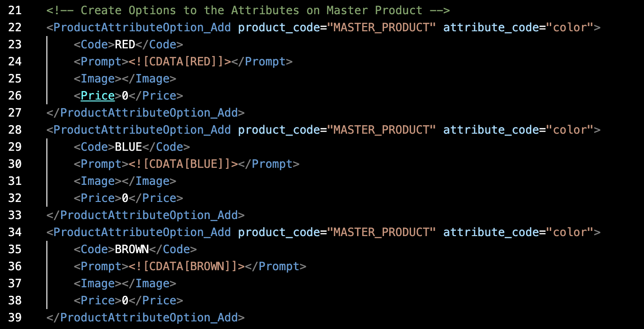This screenshot has width=644, height=329.
Task: Select line number 22 in the gutter
Action: coord(15,27)
